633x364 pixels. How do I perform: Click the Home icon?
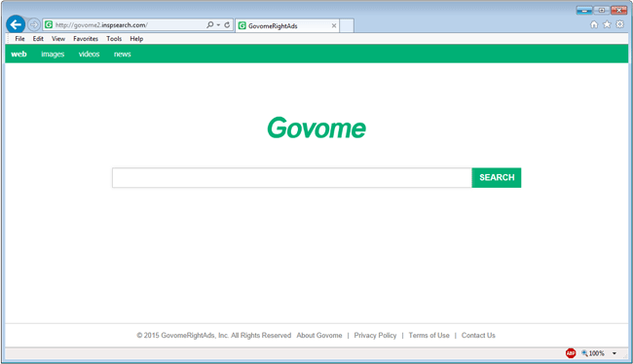pos(594,24)
